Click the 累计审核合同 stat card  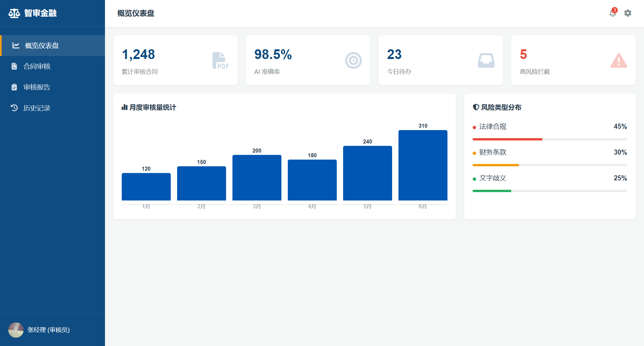(175, 60)
